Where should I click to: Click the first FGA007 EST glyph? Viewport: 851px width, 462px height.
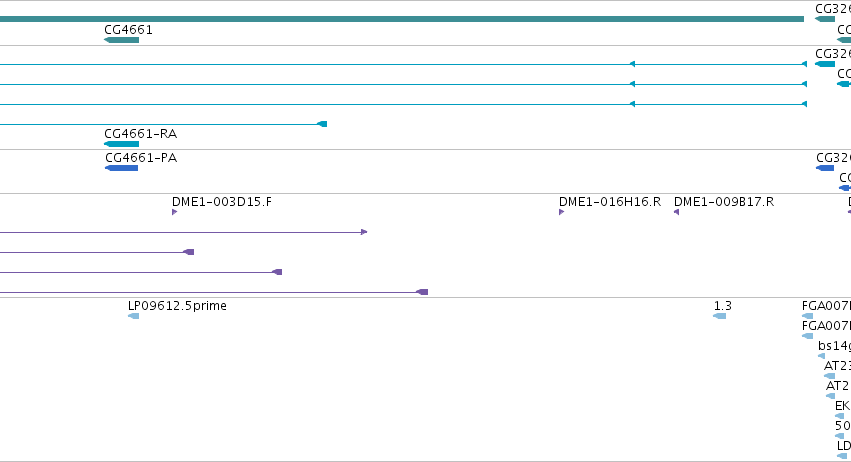point(808,316)
